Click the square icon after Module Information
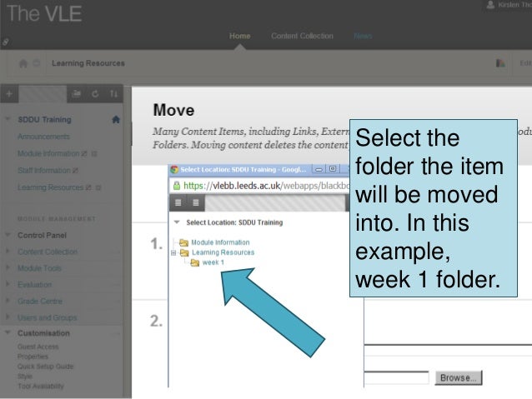Image resolution: width=532 pixels, height=399 pixels. tap(94, 154)
